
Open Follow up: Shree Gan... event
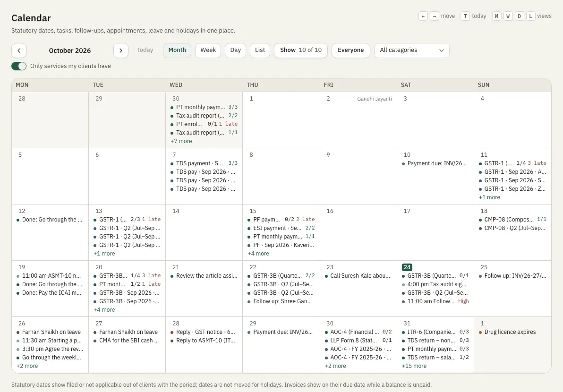click(281, 301)
